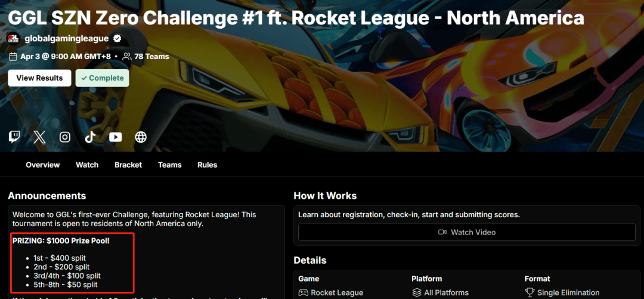Click the globalgamingleague logo avatar
This screenshot has width=644, height=299.
[x=14, y=39]
